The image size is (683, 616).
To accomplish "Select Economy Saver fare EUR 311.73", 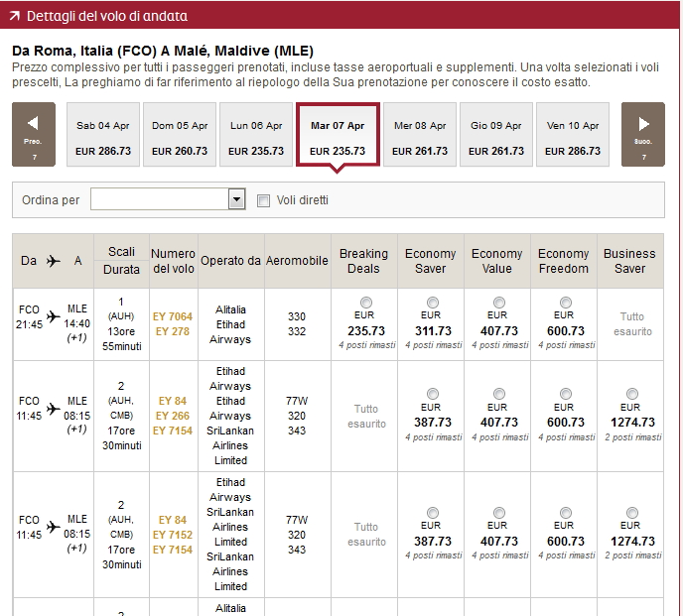I will (433, 303).
